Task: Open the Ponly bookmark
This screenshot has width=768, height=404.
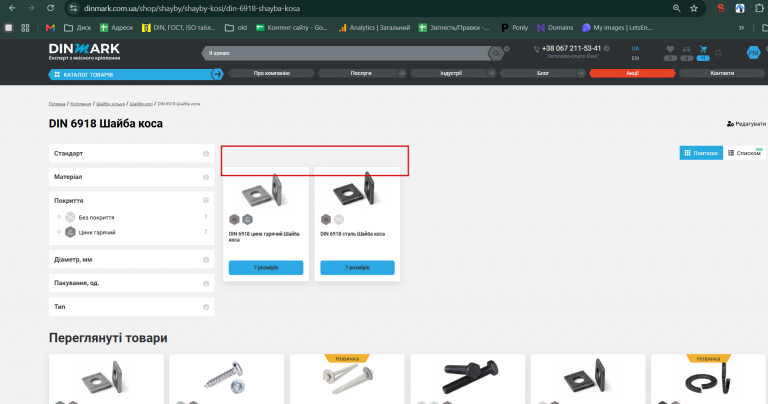Action: (515, 28)
